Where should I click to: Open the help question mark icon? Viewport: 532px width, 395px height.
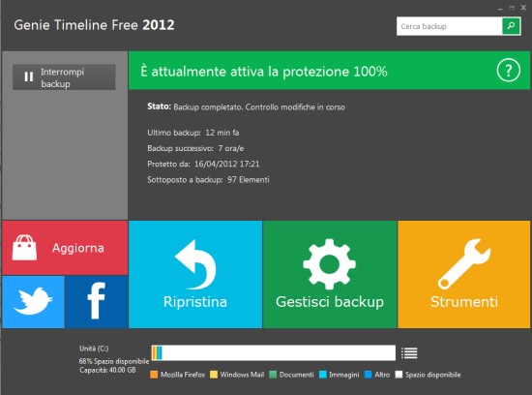[x=508, y=71]
